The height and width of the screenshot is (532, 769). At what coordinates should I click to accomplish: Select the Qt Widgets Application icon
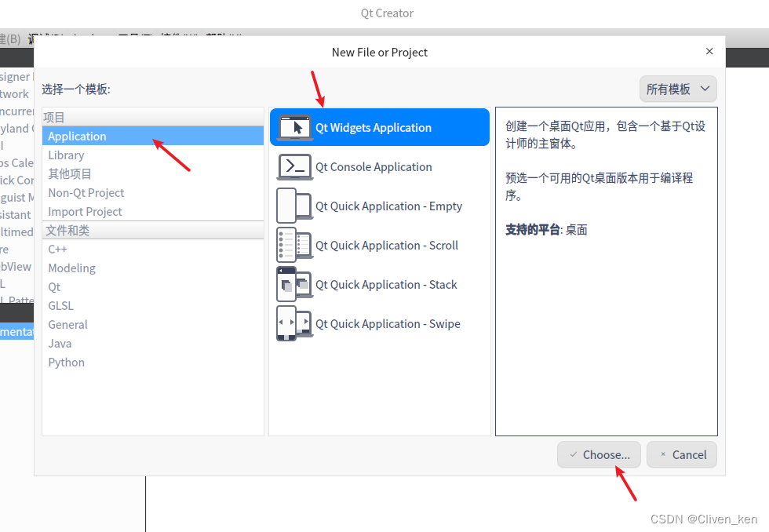294,127
